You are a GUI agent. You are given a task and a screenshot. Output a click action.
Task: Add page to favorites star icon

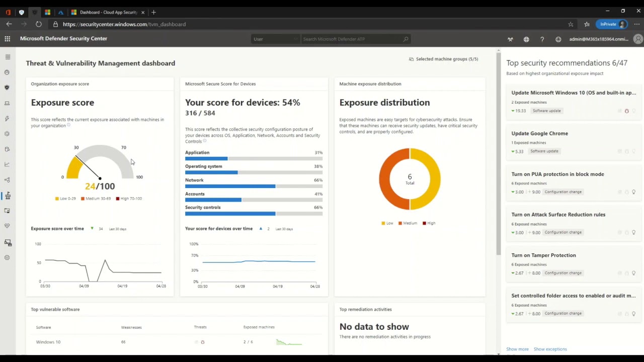coord(571,24)
